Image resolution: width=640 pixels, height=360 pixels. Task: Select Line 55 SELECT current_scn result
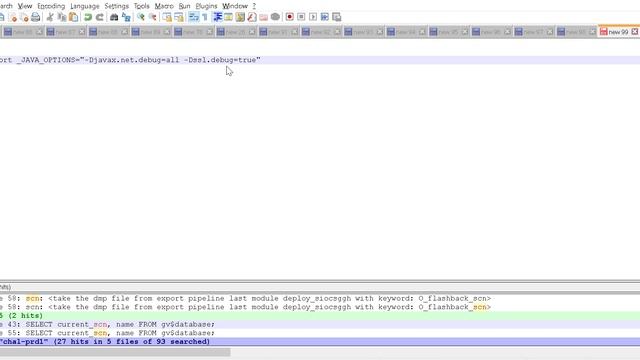coord(320,333)
